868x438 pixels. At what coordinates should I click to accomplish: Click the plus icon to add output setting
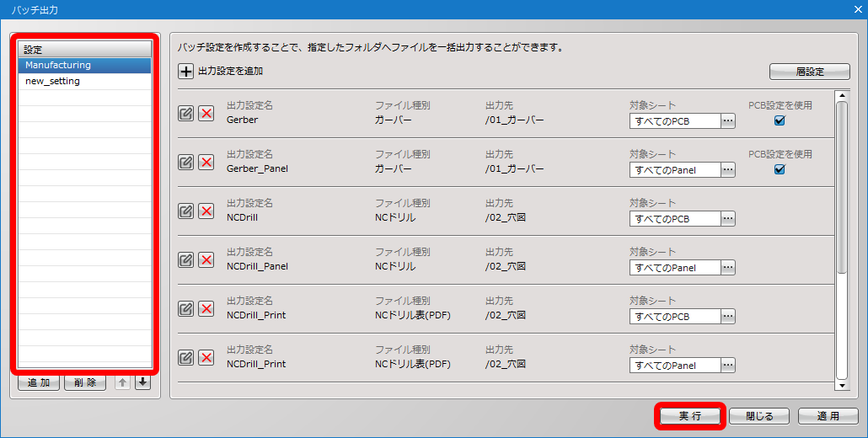[x=185, y=72]
